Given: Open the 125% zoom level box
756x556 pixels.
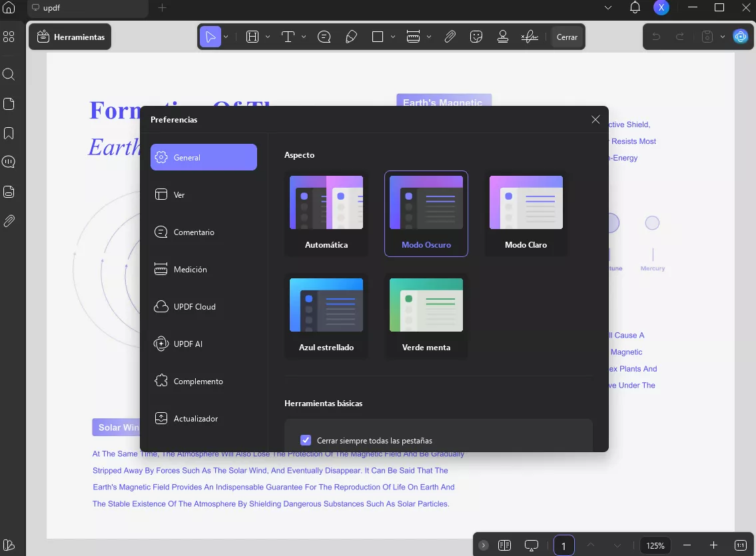Looking at the screenshot, I should click(655, 545).
